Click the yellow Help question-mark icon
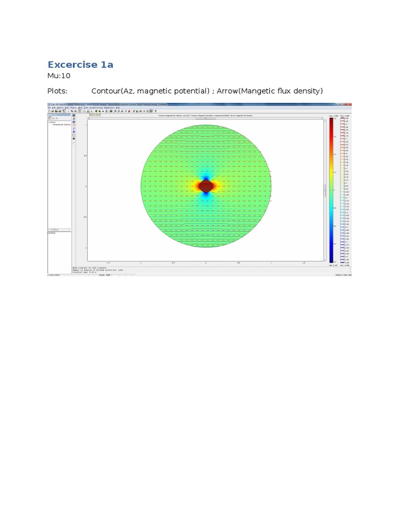The image size is (399, 532). click(x=155, y=111)
